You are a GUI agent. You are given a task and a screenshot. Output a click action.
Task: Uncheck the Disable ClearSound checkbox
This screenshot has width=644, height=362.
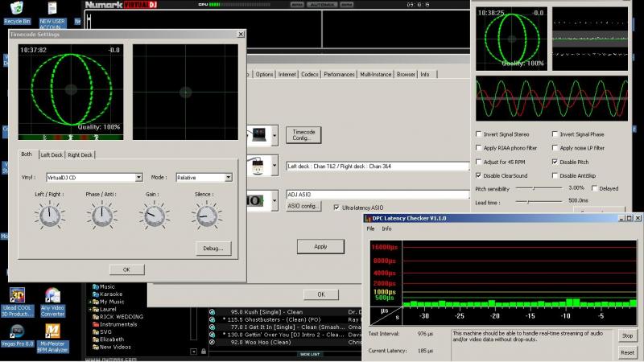click(x=478, y=175)
